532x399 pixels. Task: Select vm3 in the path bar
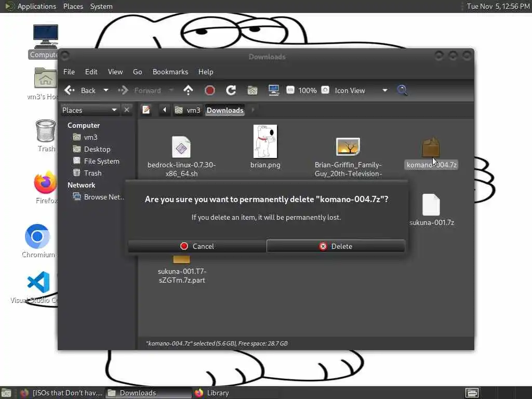[188, 110]
